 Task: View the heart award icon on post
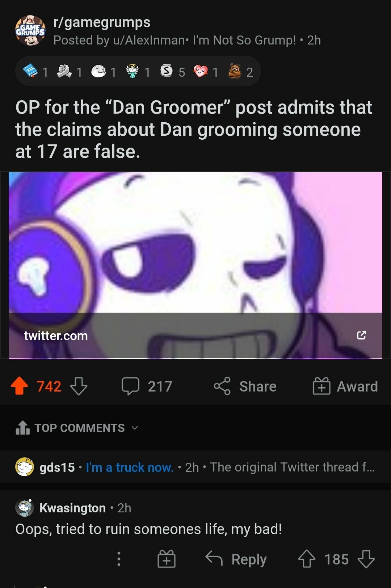[200, 71]
